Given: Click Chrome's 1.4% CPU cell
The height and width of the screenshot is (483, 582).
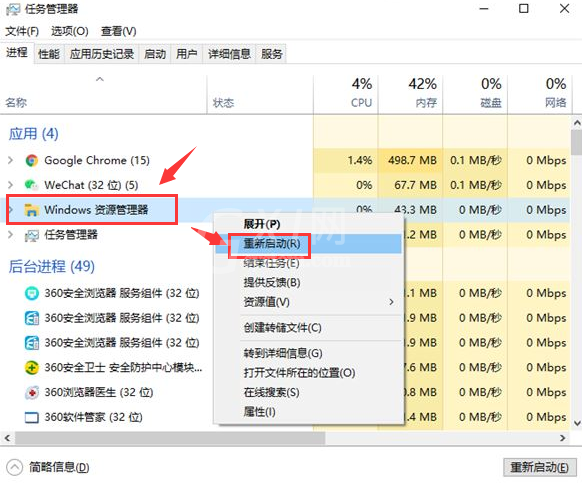Looking at the screenshot, I should 346,160.
